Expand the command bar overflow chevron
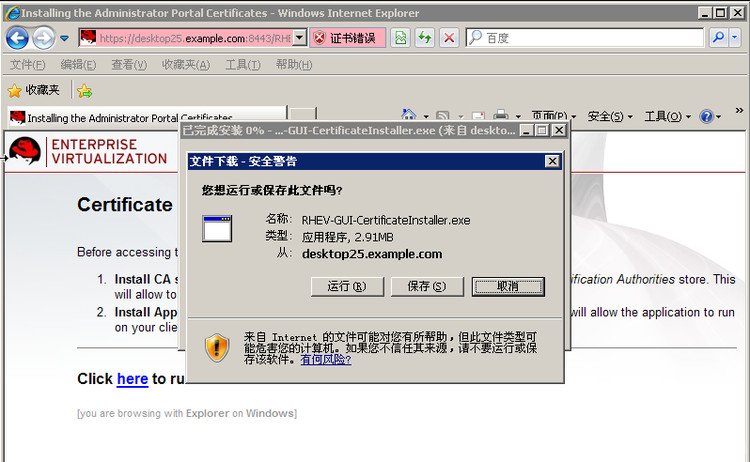This screenshot has height=462, width=750. coord(739,110)
